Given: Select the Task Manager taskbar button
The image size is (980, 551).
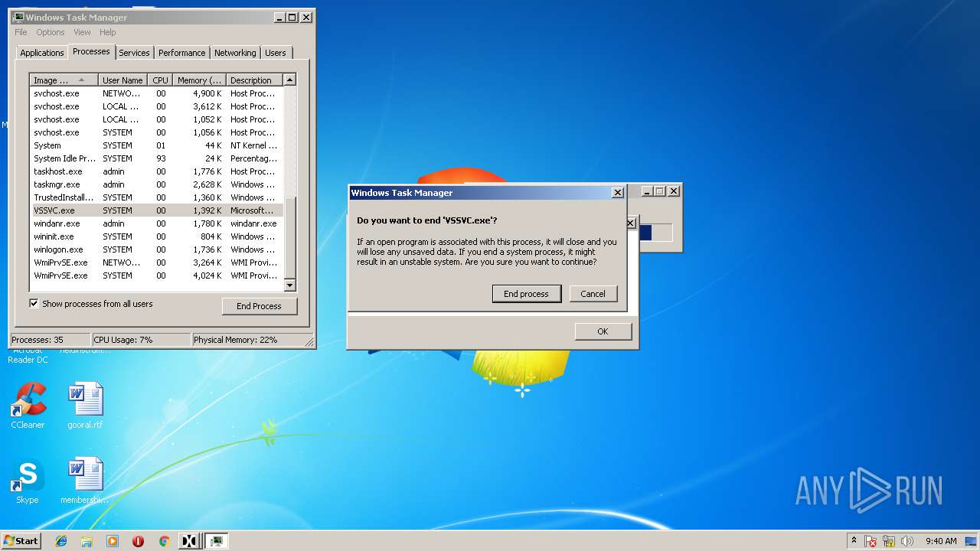Looking at the screenshot, I should (217, 541).
